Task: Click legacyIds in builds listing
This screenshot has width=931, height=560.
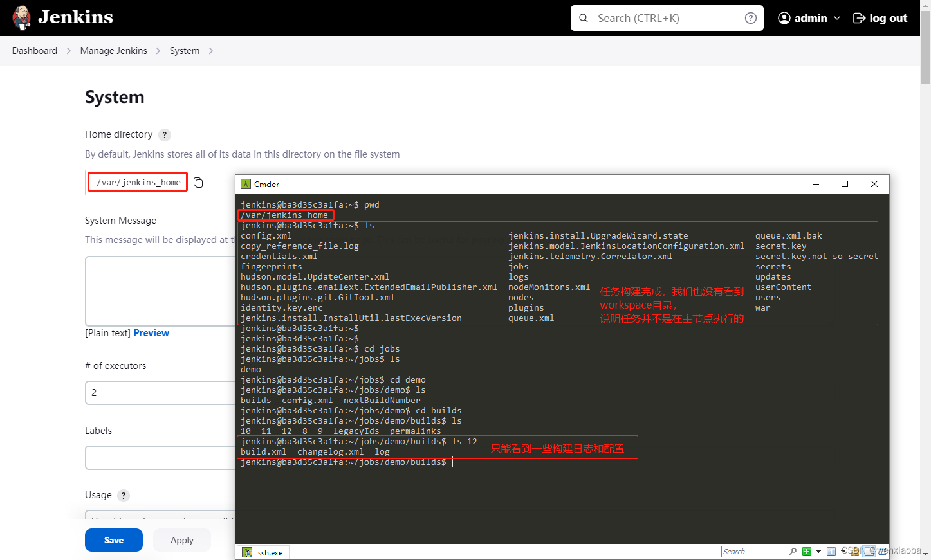Action: pos(356,431)
